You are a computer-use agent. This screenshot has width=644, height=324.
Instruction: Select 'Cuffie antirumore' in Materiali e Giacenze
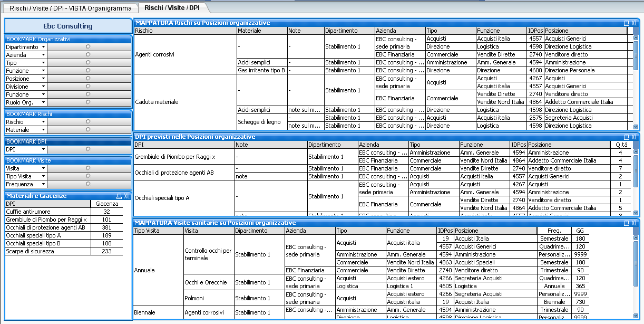pos(47,212)
